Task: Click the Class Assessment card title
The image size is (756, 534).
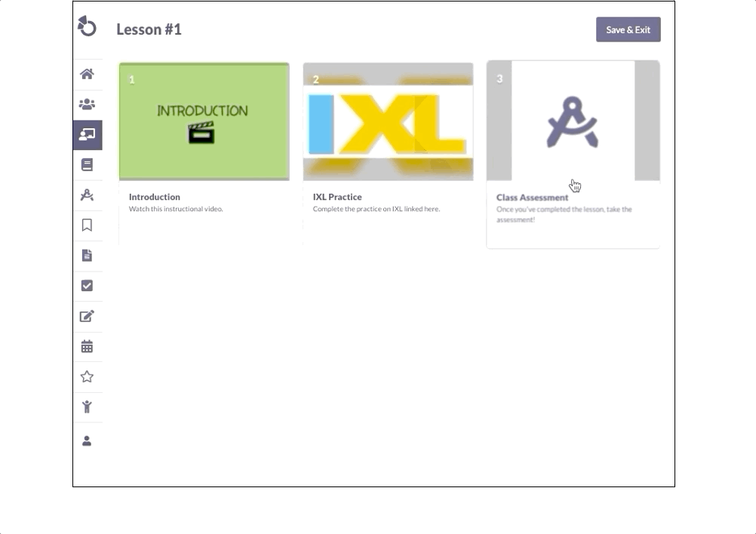Action: coord(532,198)
